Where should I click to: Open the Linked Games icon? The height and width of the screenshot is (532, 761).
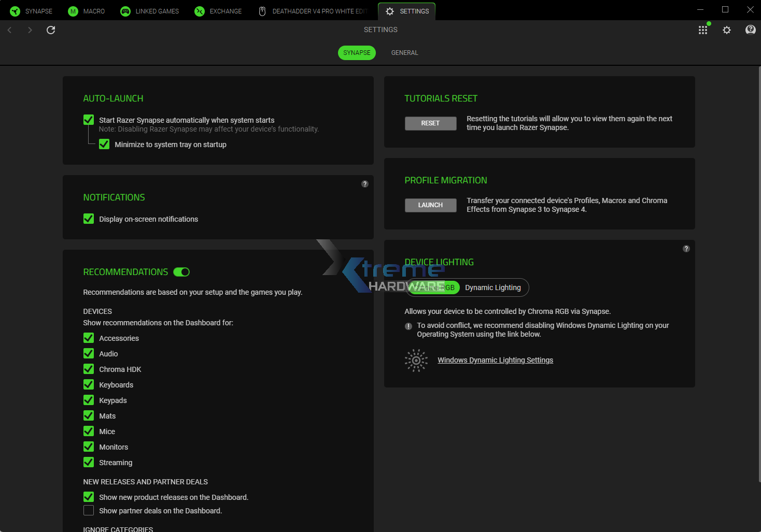(125, 11)
